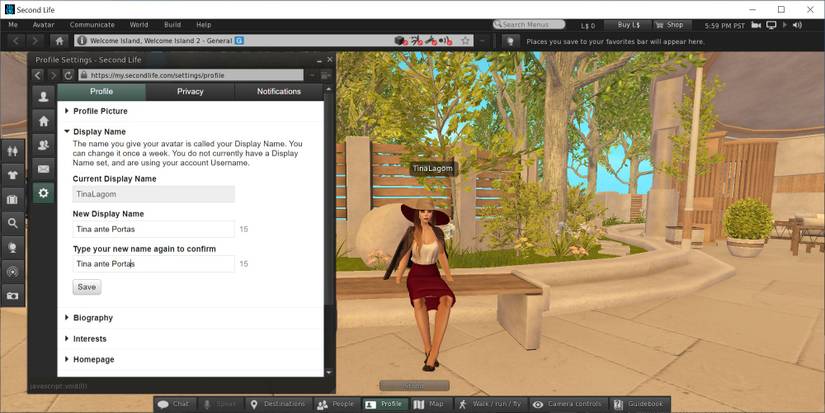
Task: Open the avatar picker icon in left toolbar
Action: click(x=13, y=152)
